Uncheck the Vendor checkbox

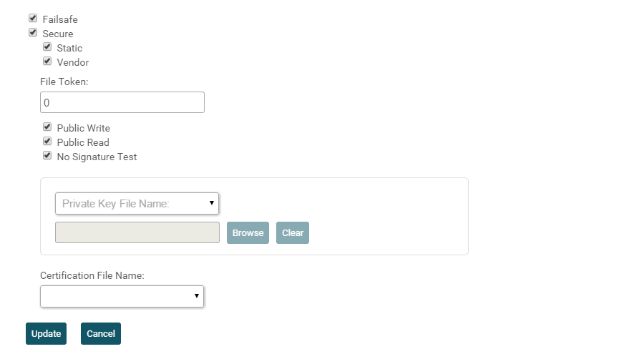[47, 62]
